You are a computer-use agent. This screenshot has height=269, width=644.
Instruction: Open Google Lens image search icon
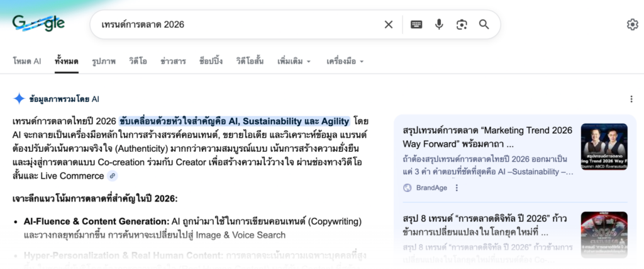pyautogui.click(x=462, y=25)
